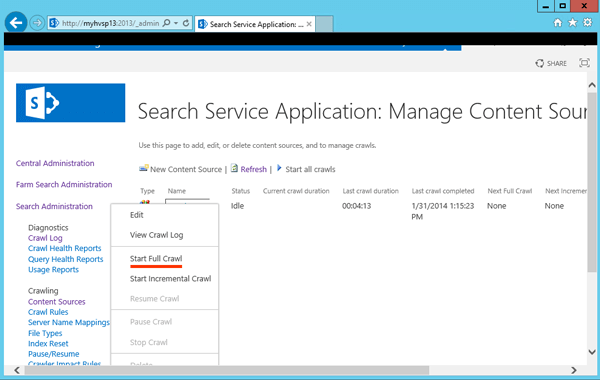Click the URL address field
This screenshot has width=600, height=380.
(110, 23)
